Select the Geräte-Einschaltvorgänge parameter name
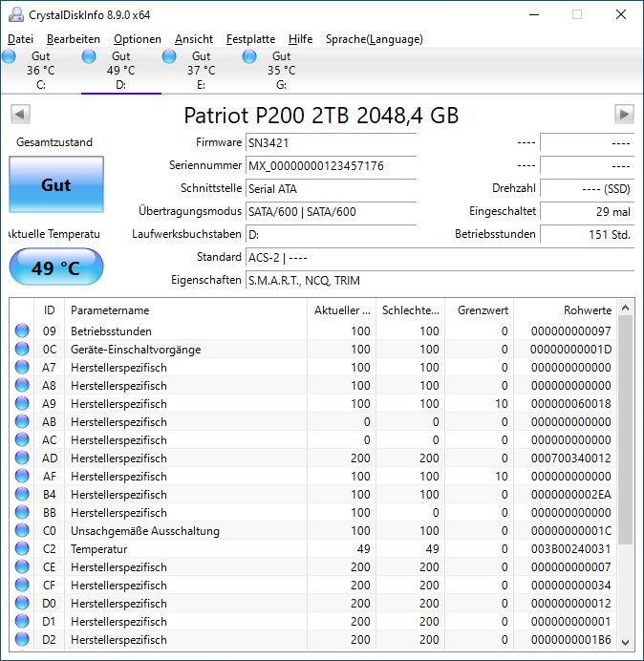The image size is (644, 661). 136,350
